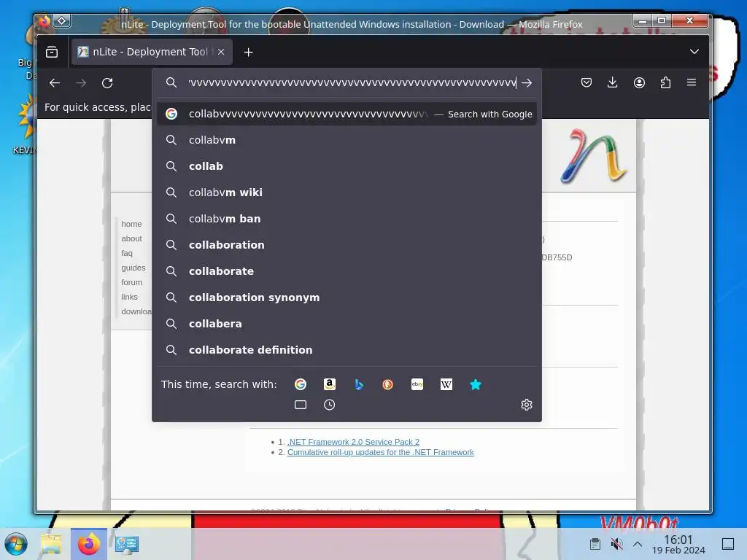Click the nLite logo image
The height and width of the screenshot is (560, 747).
(x=594, y=156)
